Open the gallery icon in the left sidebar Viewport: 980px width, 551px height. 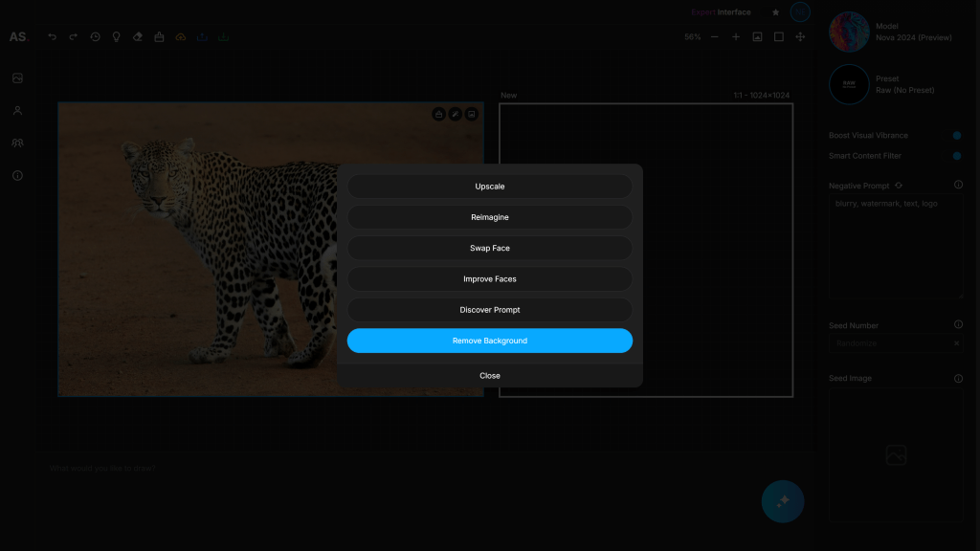17,77
